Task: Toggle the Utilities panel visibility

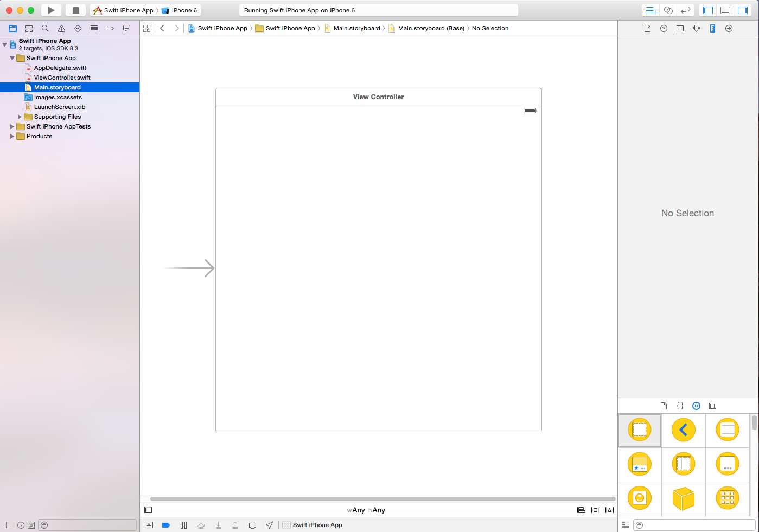Action: pyautogui.click(x=743, y=10)
